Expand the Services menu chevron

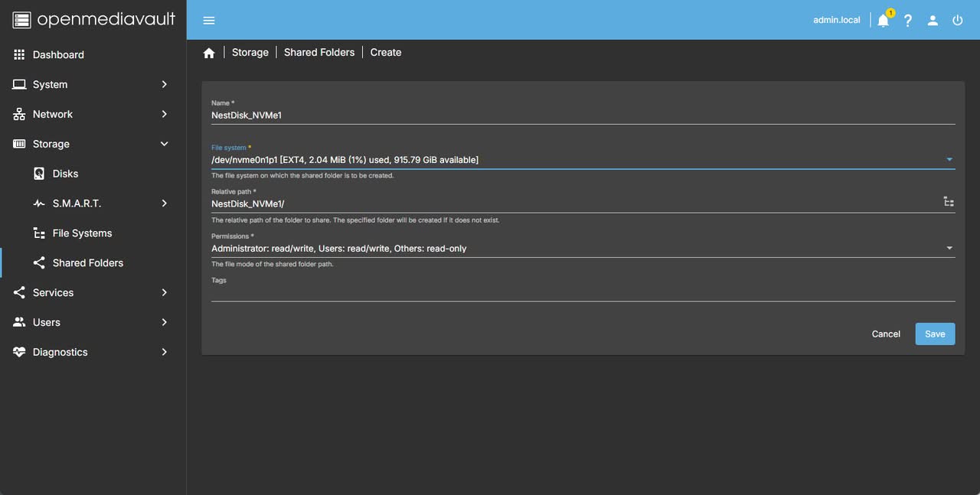[164, 293]
